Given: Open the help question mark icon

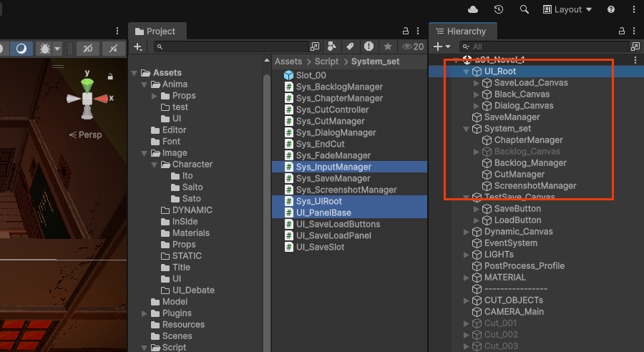Looking at the screenshot, I should tap(611, 9).
